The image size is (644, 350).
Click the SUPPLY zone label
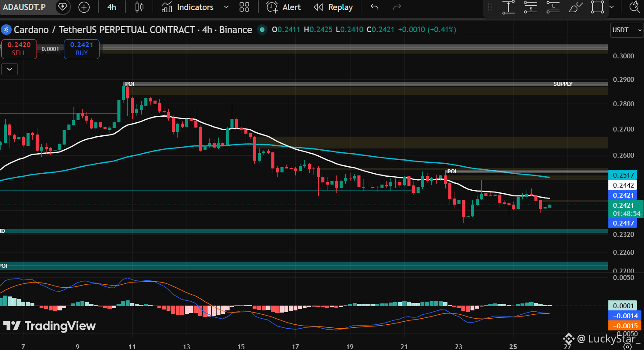[x=563, y=84]
